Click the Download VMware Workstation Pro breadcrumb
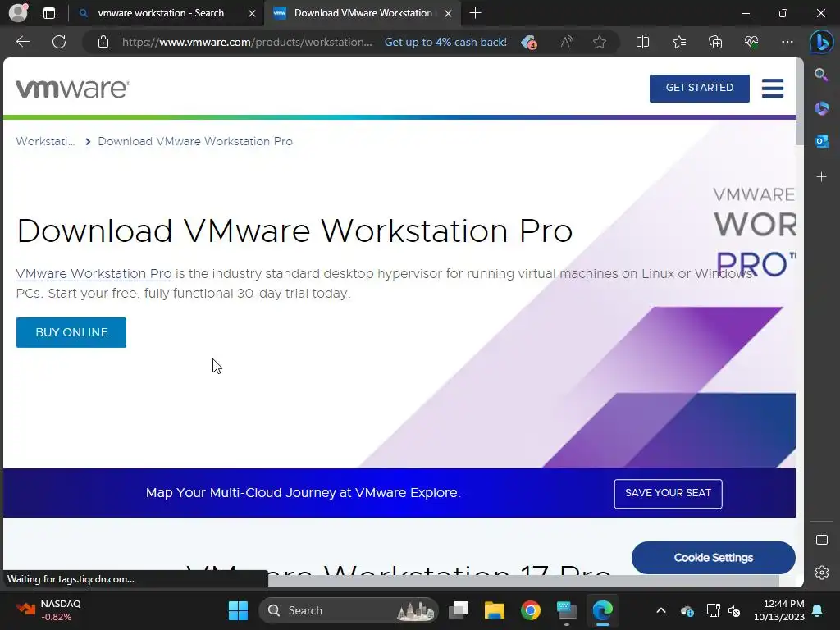Screen dimensions: 840x630 pos(195,141)
